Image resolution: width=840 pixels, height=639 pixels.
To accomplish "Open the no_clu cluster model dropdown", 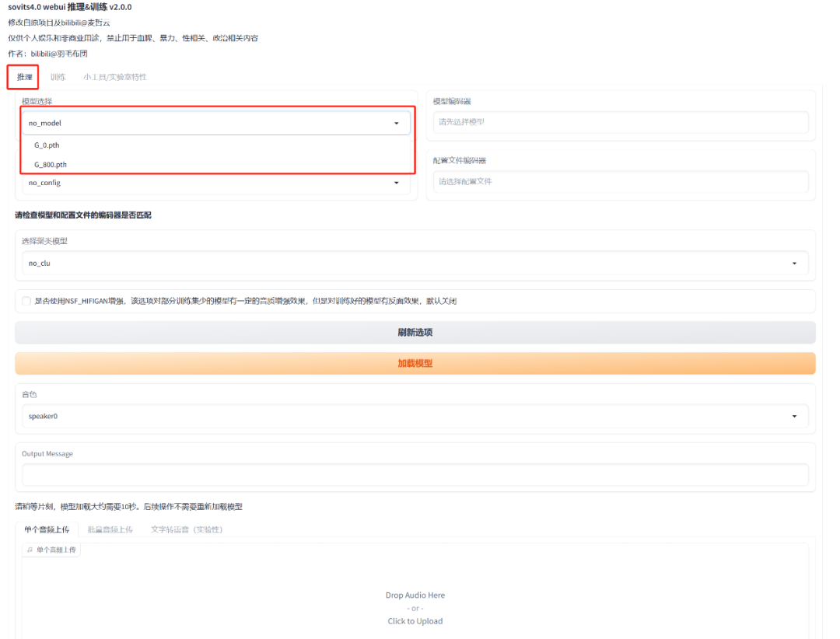I will point(415,263).
